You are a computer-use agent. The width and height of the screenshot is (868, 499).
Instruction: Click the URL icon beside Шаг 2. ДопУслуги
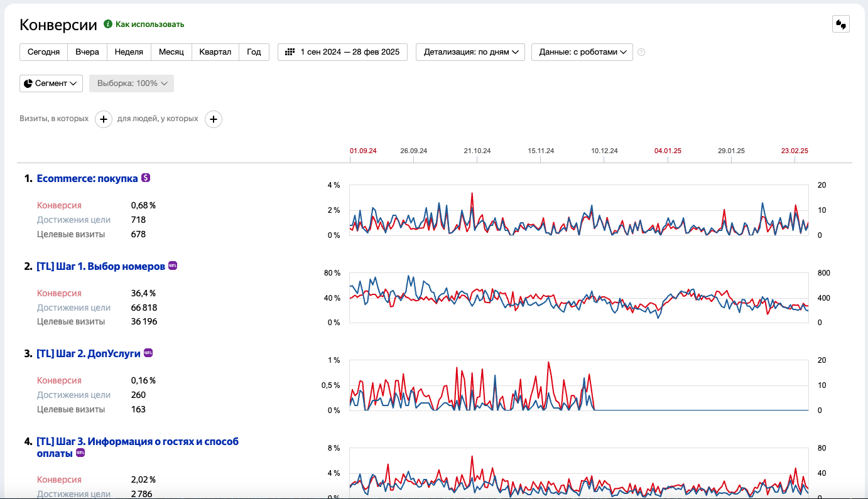coord(148,353)
